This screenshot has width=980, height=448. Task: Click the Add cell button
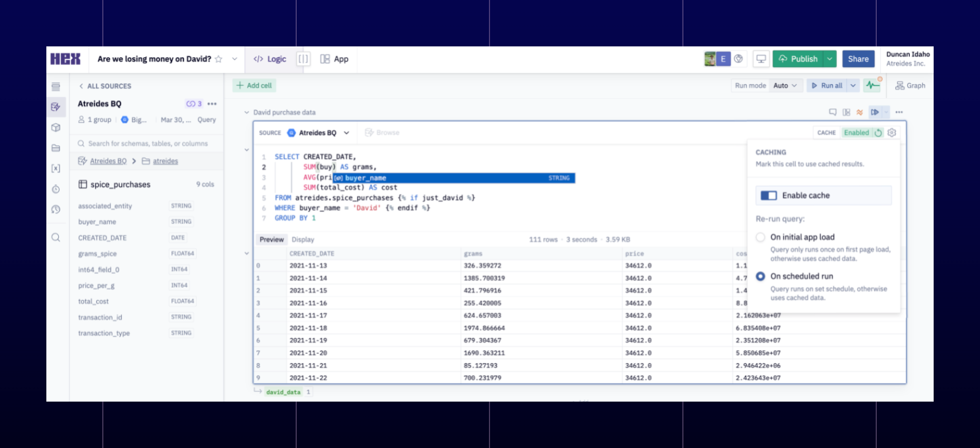[254, 85]
